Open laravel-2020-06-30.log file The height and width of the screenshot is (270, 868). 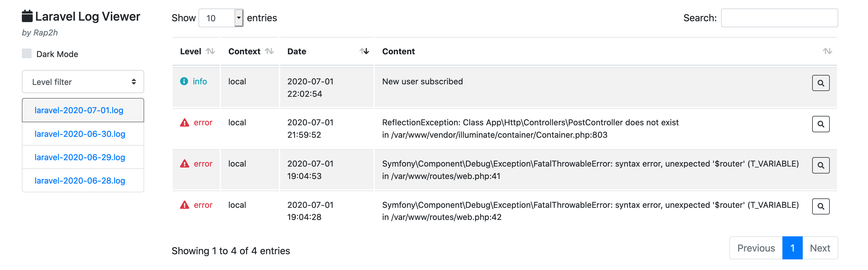tap(80, 134)
